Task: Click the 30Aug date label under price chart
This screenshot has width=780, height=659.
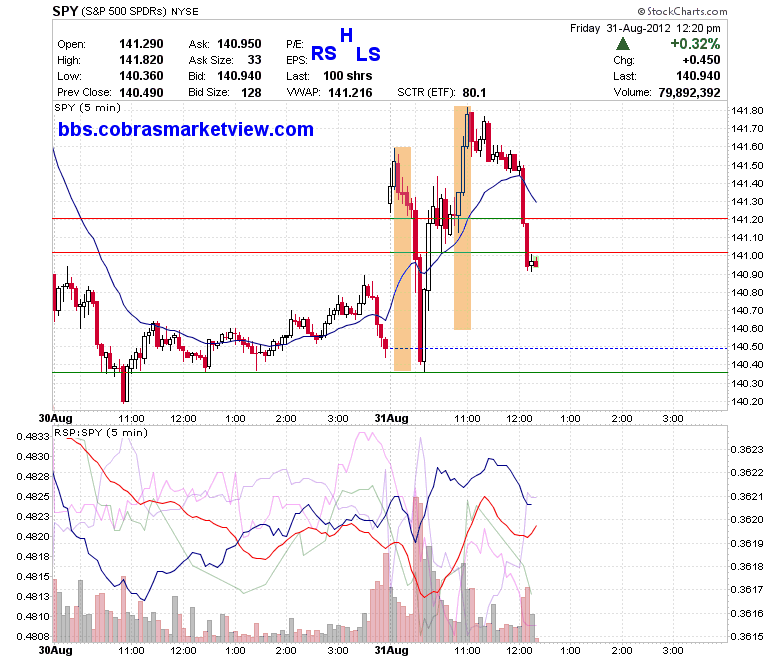Action: tap(55, 418)
